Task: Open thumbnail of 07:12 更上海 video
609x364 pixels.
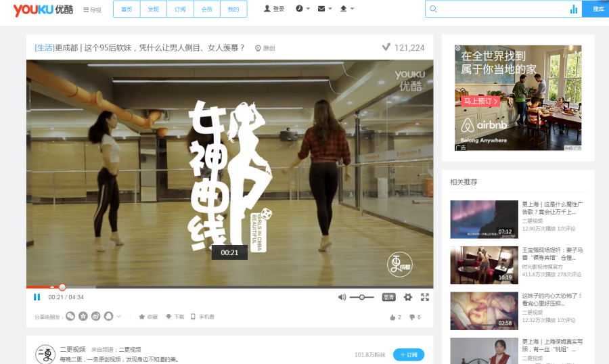Action: pyautogui.click(x=484, y=219)
